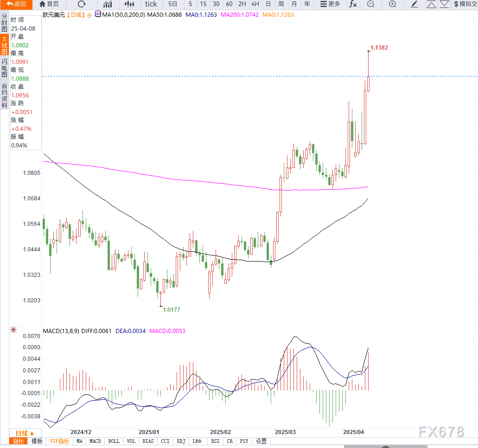This screenshot has height=448, width=478.
Task: Click the orange 返回 back button
Action: tap(16, 4)
